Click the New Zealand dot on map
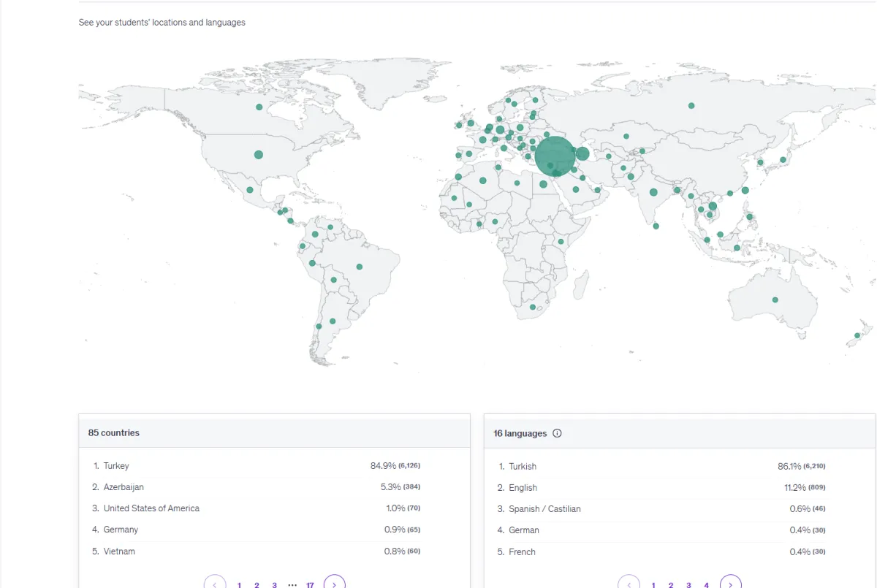This screenshot has width=877, height=588. (x=857, y=335)
